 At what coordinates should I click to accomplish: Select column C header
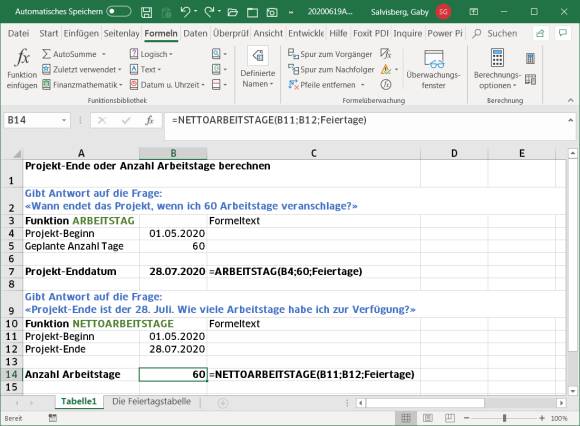(x=313, y=153)
